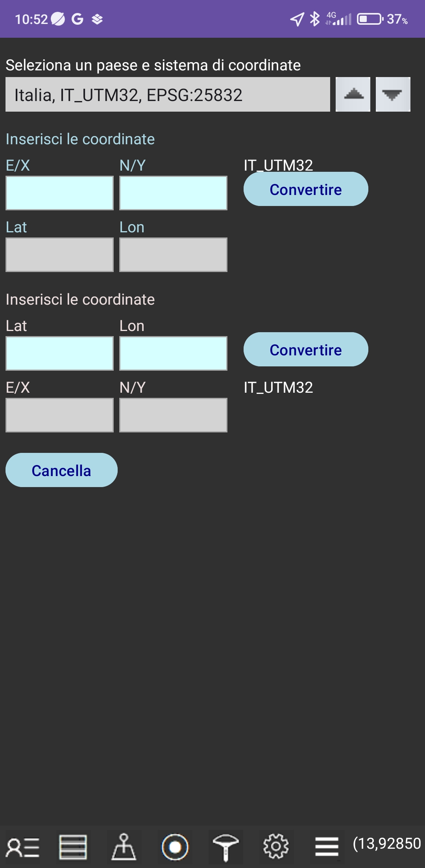Open the GNSS antenna icon
The image size is (425, 868).
tap(225, 847)
